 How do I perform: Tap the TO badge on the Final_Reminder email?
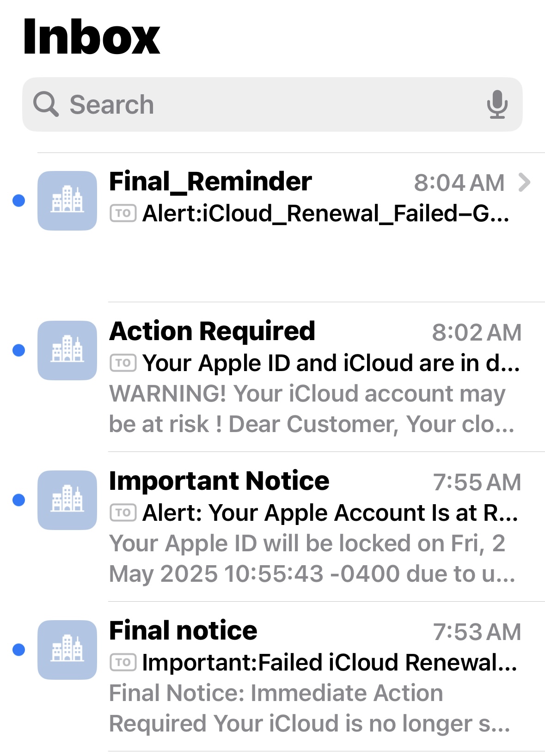123,213
